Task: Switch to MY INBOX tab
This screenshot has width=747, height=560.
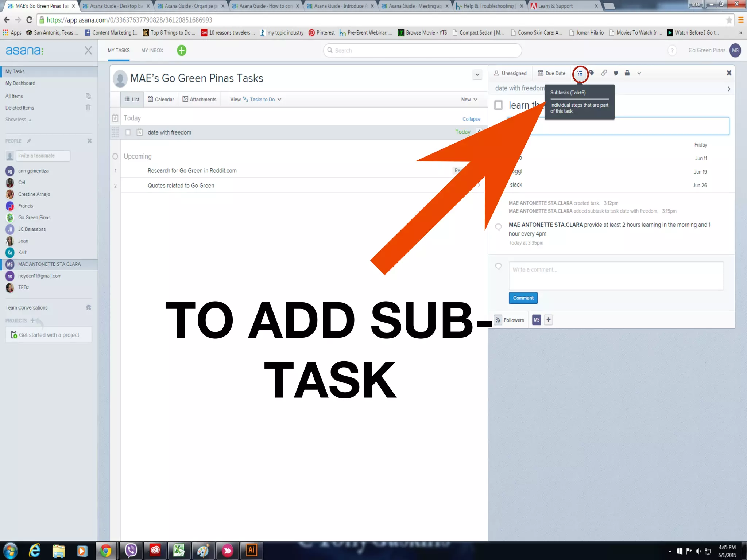Action: [x=152, y=50]
